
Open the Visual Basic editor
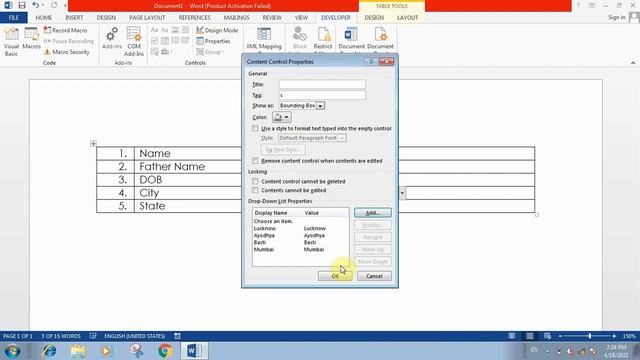click(11, 41)
